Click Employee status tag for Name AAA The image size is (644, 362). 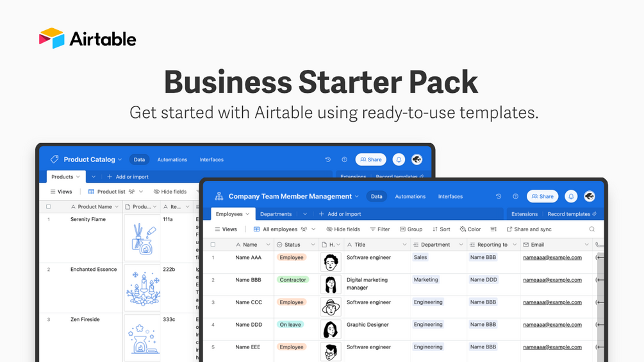pos(291,258)
